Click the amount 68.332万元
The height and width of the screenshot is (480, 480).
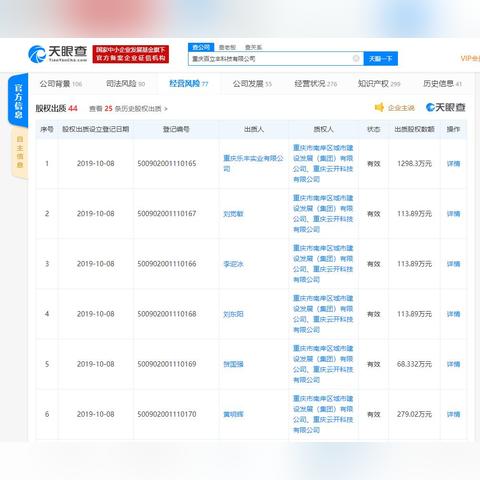pyautogui.click(x=414, y=364)
